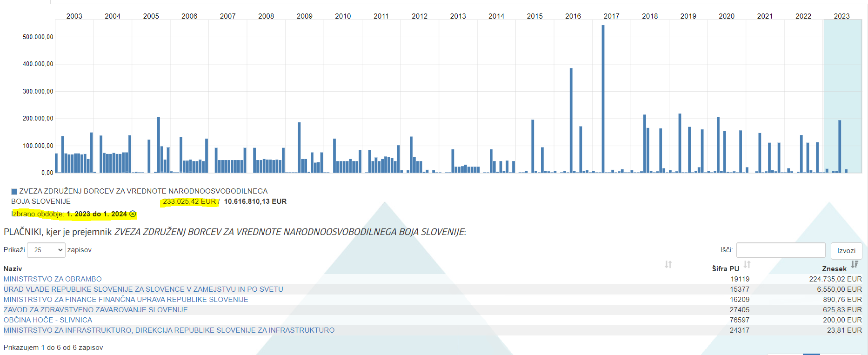The height and width of the screenshot is (355, 868).
Task: Select the 2016 year label on the chart
Action: coord(573,16)
